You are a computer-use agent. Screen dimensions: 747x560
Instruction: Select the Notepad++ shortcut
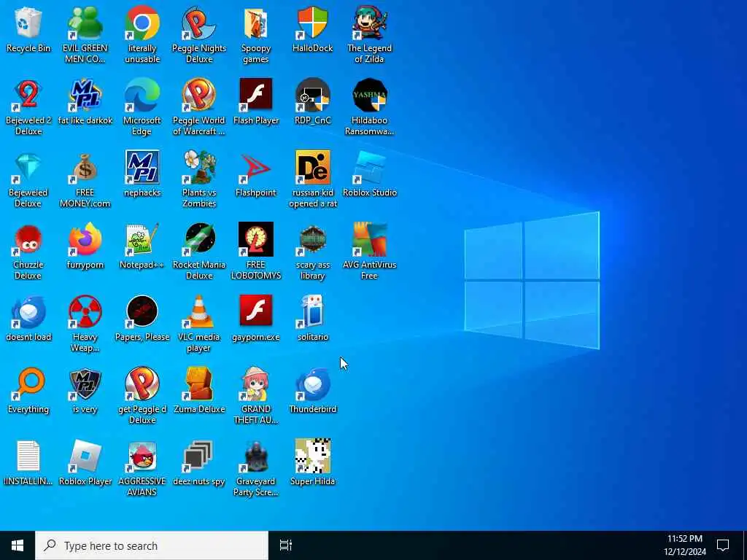[142, 239]
